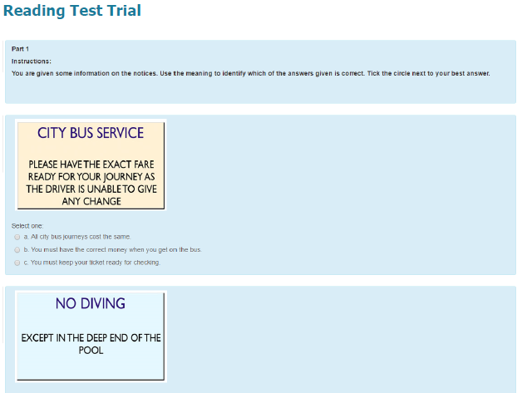Select radio button for option a
Screen dimensions: 532x393
click(x=17, y=237)
